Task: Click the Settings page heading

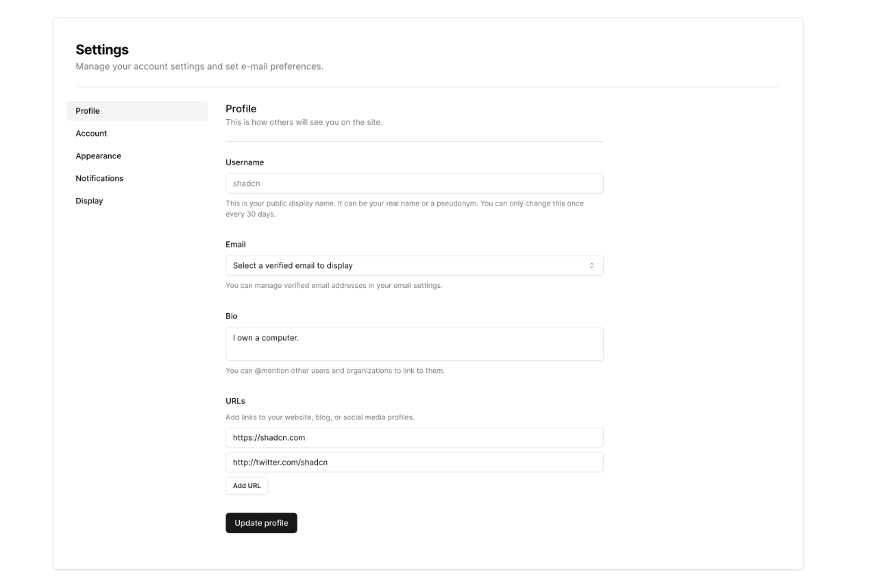Action: (102, 49)
